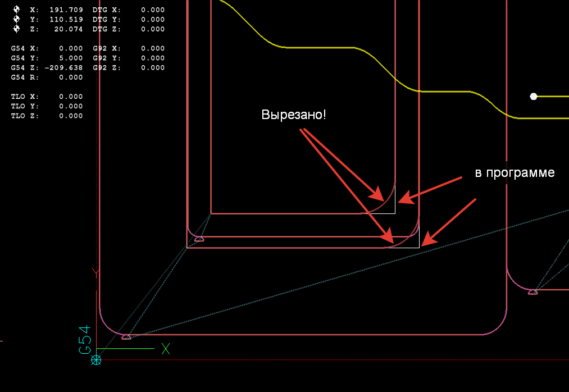
Task: Click the homed icon beside X readout
Action: click(16, 10)
